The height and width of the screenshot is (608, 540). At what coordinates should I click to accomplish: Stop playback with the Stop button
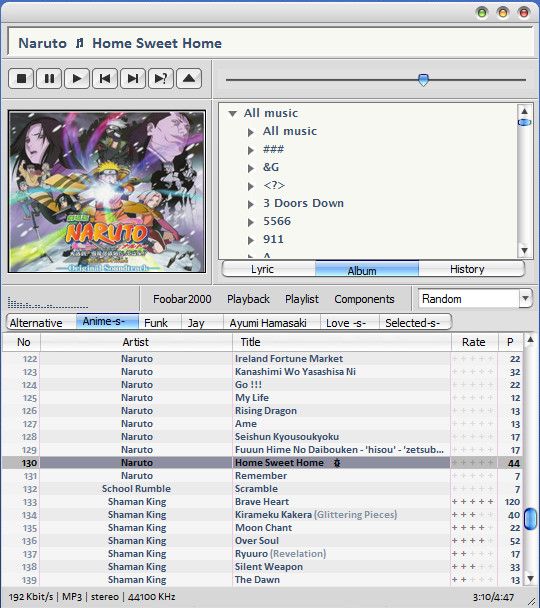click(x=21, y=79)
